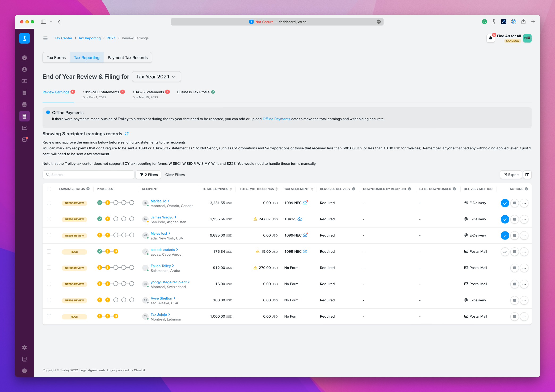Open the more actions menu for Tax Jojojo
Screen dimensions: 555x392
(x=524, y=317)
